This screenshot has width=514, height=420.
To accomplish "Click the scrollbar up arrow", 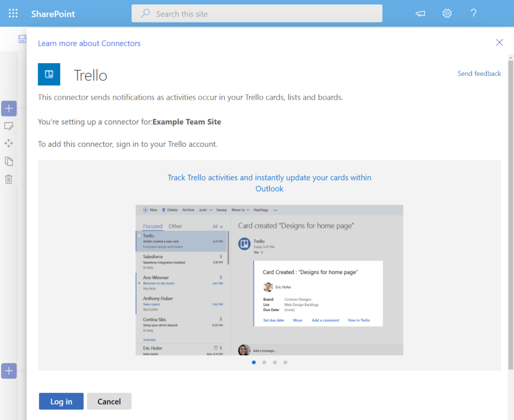I will coord(510,58).
